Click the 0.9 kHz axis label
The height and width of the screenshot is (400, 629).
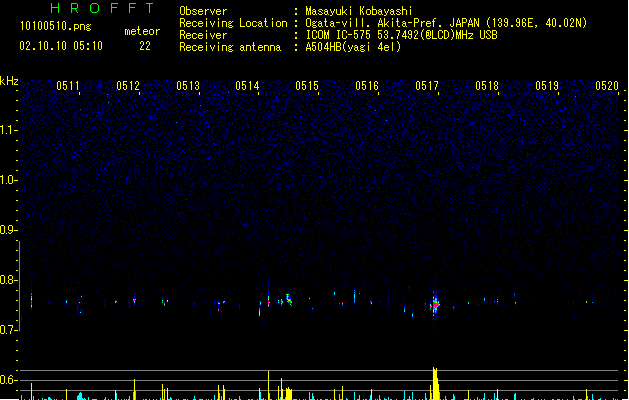click(8, 230)
